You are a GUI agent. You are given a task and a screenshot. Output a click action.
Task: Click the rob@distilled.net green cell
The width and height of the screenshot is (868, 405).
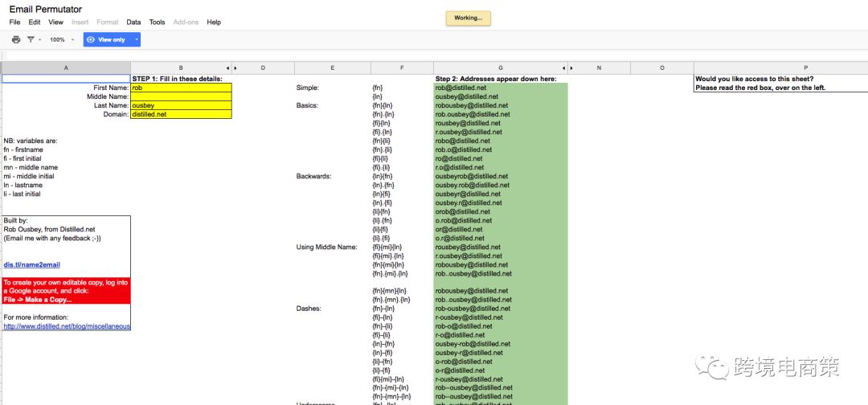point(500,88)
